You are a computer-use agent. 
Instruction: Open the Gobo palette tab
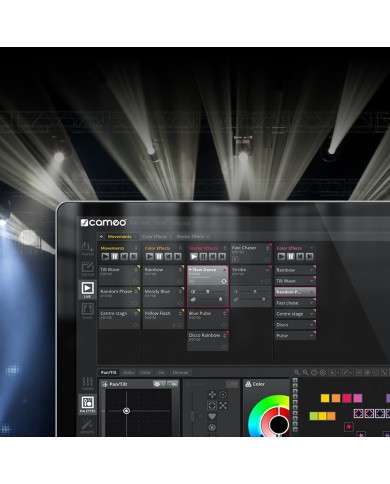tap(128, 372)
